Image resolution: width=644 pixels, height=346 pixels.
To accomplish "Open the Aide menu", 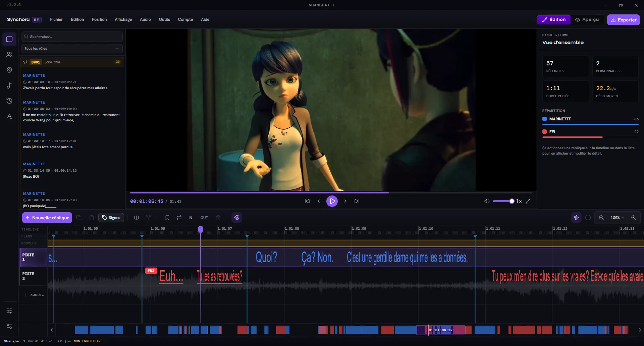I will (x=205, y=19).
